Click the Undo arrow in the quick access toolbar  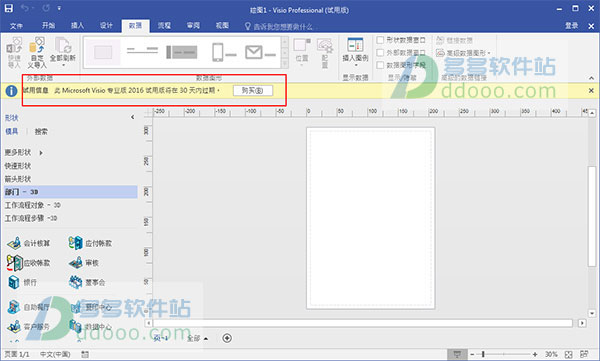[25, 8]
